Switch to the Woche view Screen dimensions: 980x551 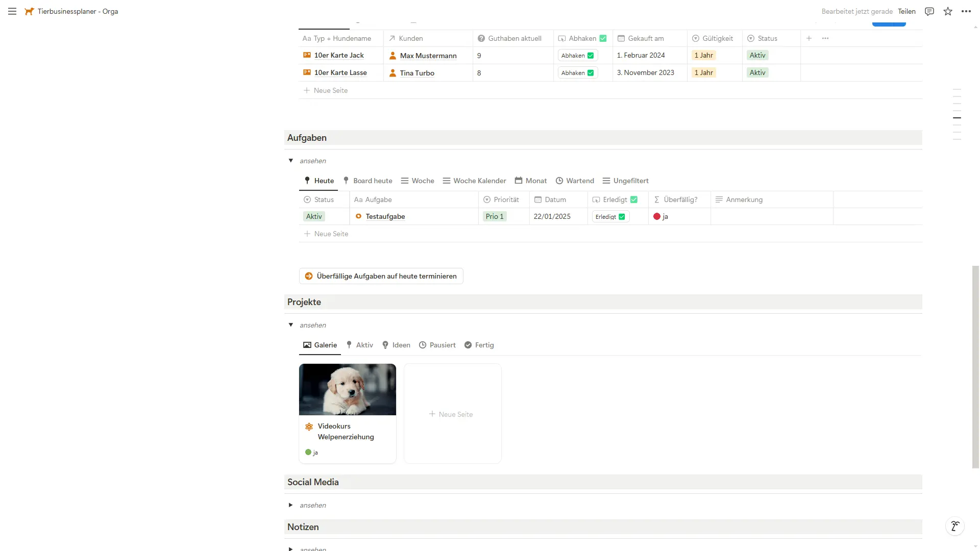click(418, 181)
